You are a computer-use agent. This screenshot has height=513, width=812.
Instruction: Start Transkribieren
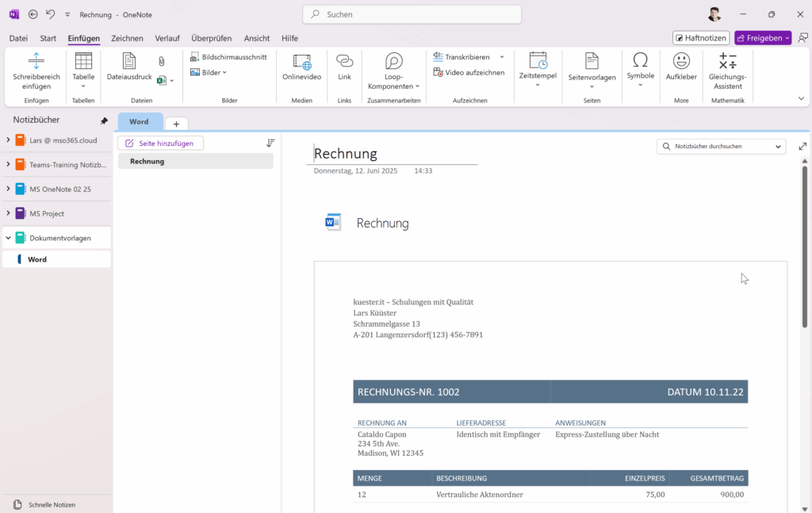pos(462,57)
